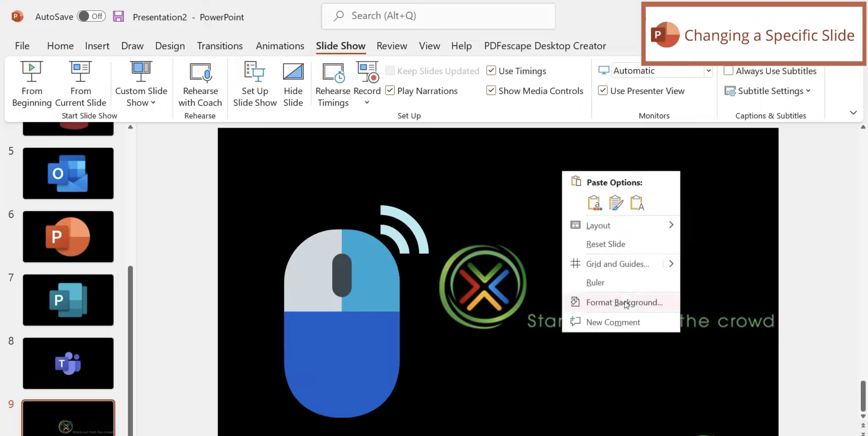The image size is (868, 436).
Task: Click the Hide Slide button
Action: click(x=293, y=85)
